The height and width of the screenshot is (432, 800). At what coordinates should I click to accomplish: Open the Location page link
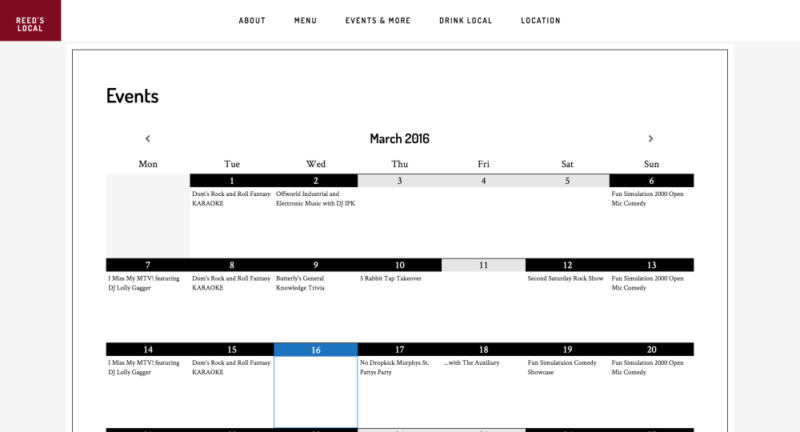(x=540, y=20)
